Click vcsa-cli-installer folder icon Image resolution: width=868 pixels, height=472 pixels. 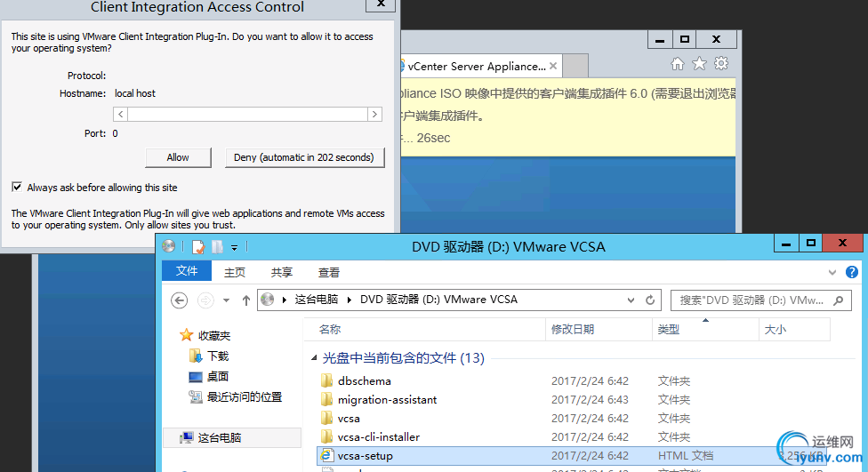(x=327, y=436)
